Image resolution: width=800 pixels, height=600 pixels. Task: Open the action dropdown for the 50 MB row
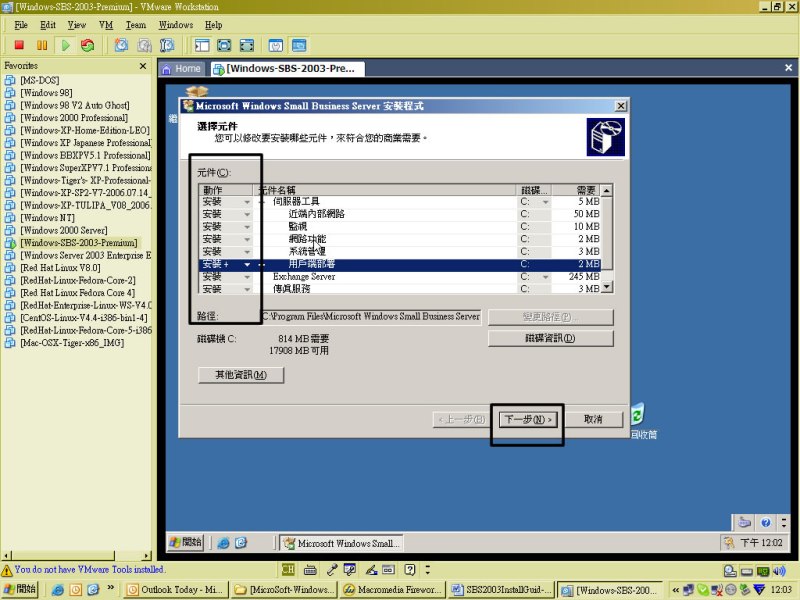point(247,214)
